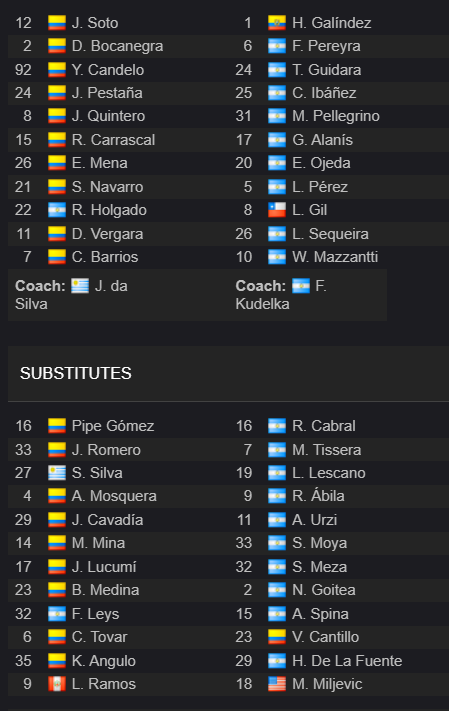Click the Argentina flag beside coach F. Kudelka

tap(301, 286)
